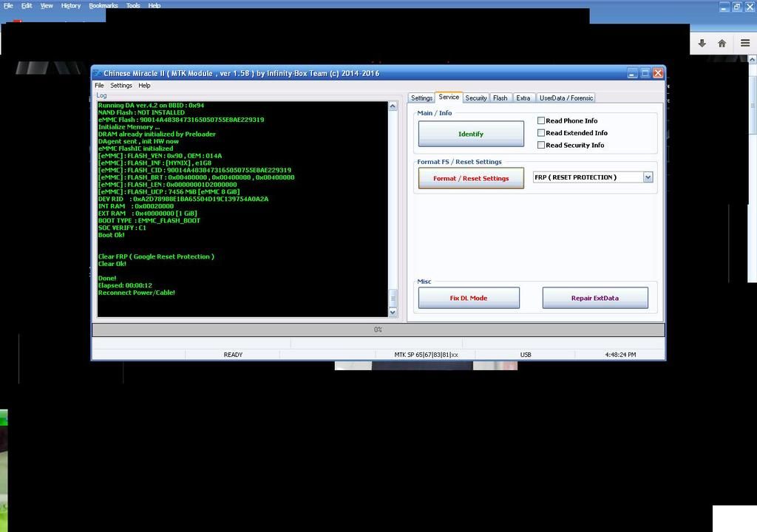Check the Read Security Info option
The height and width of the screenshot is (532, 757).
[541, 145]
